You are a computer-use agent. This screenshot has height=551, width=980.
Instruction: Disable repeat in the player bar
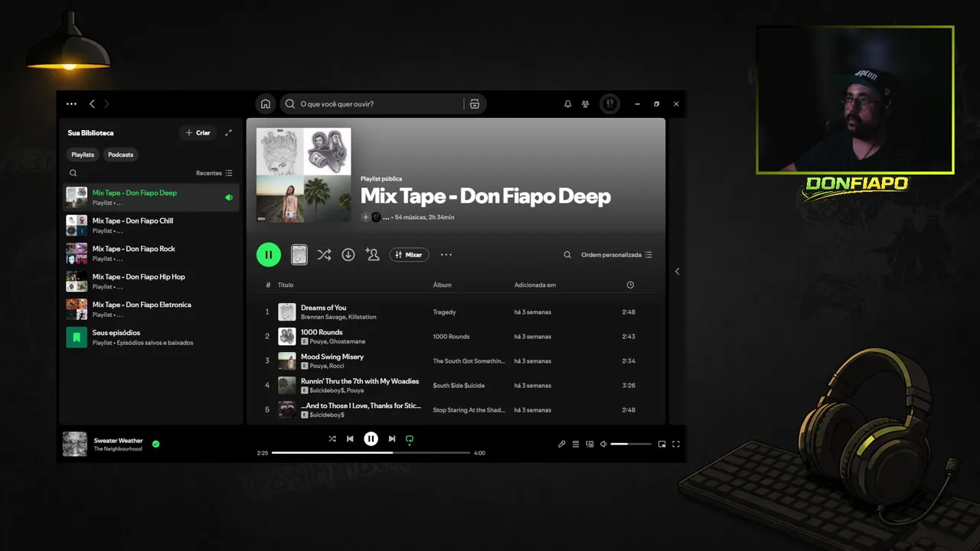click(410, 440)
